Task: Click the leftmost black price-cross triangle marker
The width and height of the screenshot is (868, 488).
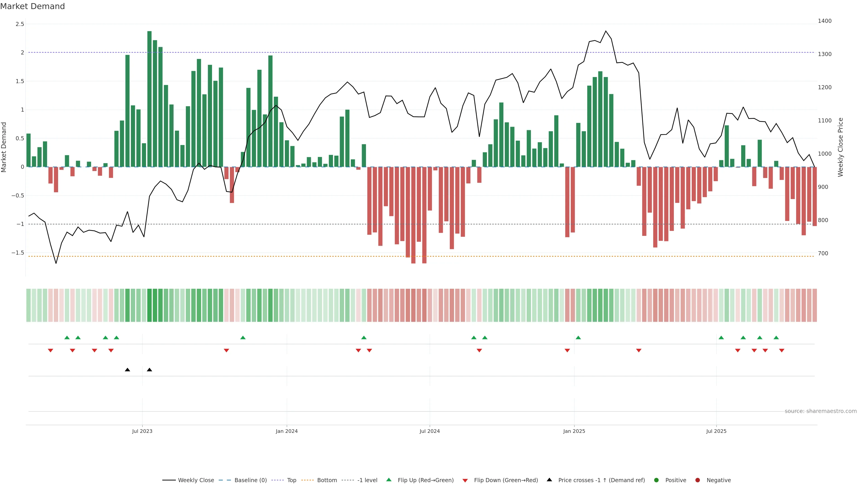Action: pyautogui.click(x=127, y=370)
